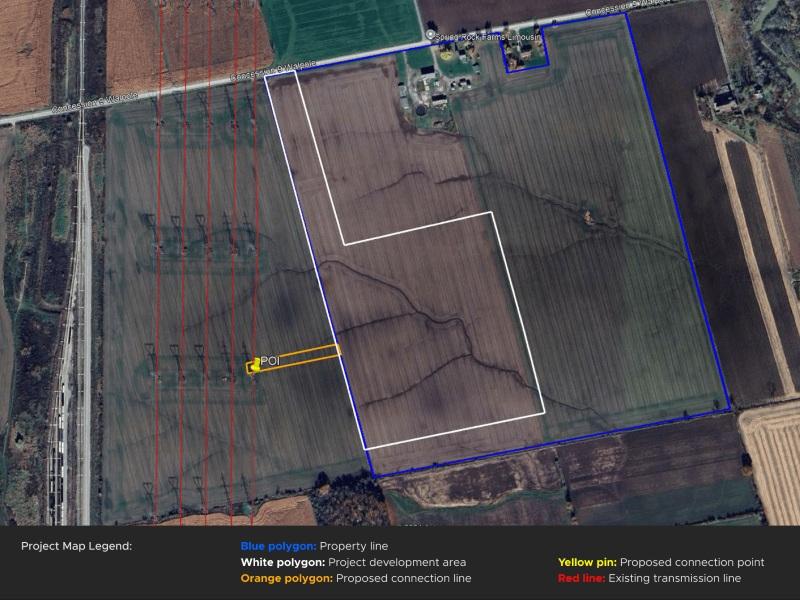Click the yellow POI pin marker

256,365
